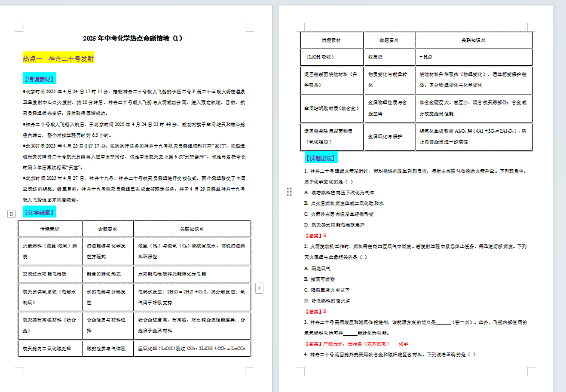Click the plus icon to add table column
This screenshot has width=566, height=392.
(259, 288)
